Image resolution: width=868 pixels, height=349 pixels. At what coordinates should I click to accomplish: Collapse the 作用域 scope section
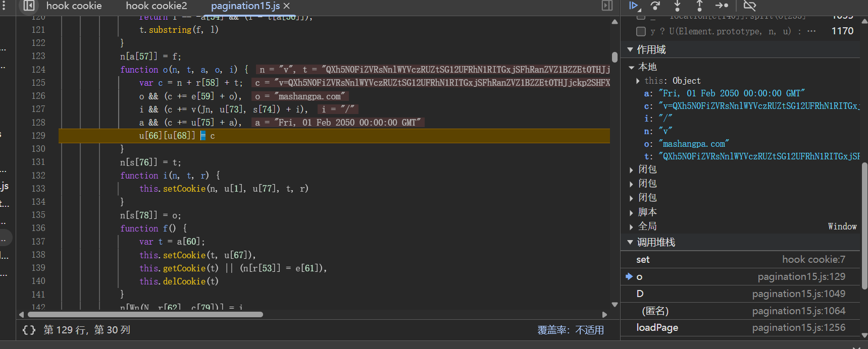tap(630, 49)
